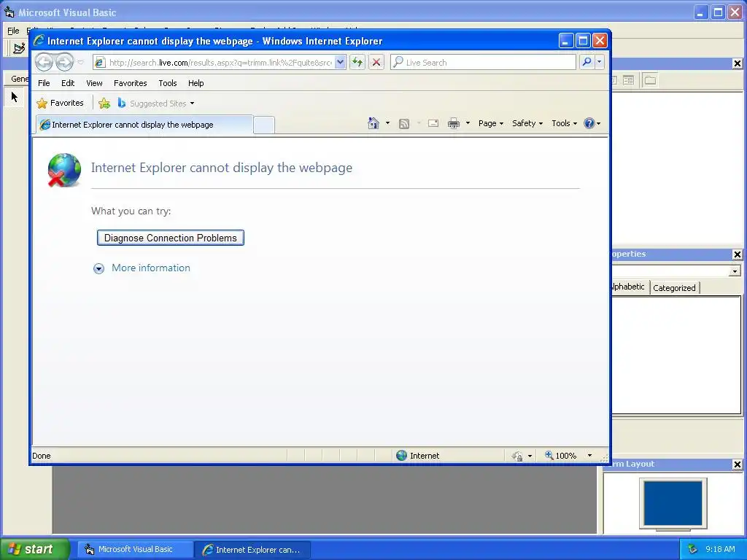Open Internet Explorer View menu
The width and height of the screenshot is (747, 560).
94,83
